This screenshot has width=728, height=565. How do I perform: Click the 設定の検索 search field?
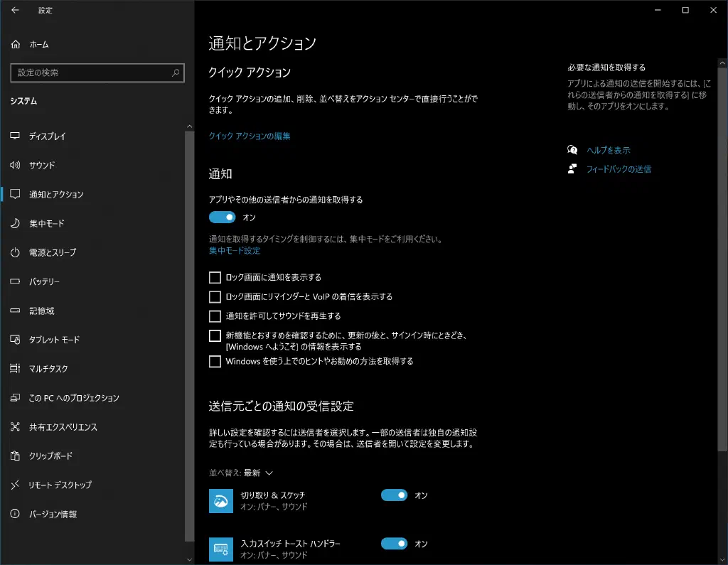pyautogui.click(x=92, y=72)
